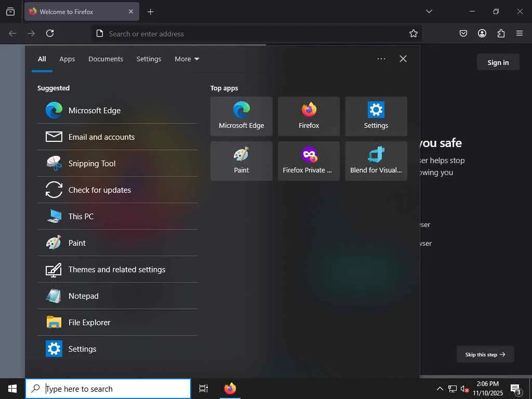The image size is (532, 399).
Task: Close the Windows search panel
Action: pyautogui.click(x=403, y=59)
